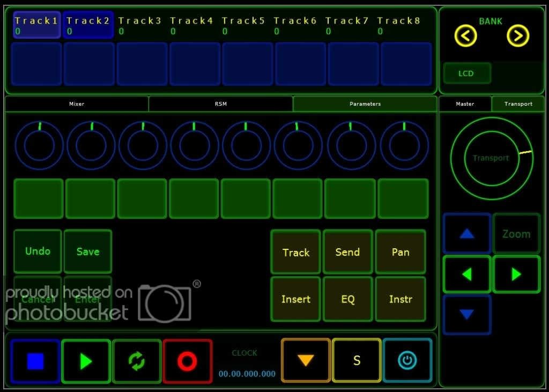Click the blue down arrow navigation button
The width and height of the screenshot is (549, 392).
467,315
